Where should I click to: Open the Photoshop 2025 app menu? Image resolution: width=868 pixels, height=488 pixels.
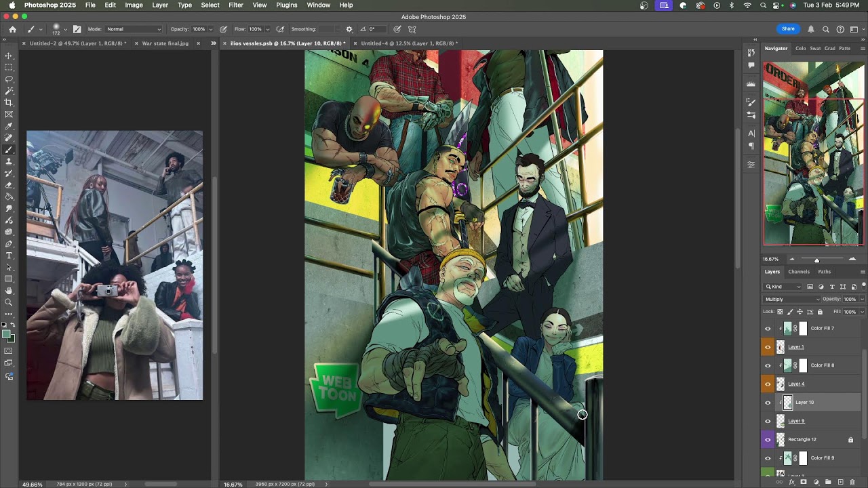pyautogui.click(x=50, y=5)
